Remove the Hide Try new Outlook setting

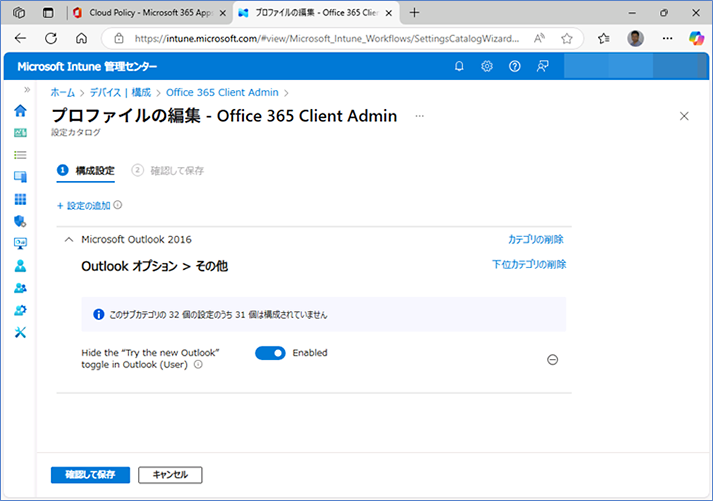(x=552, y=360)
